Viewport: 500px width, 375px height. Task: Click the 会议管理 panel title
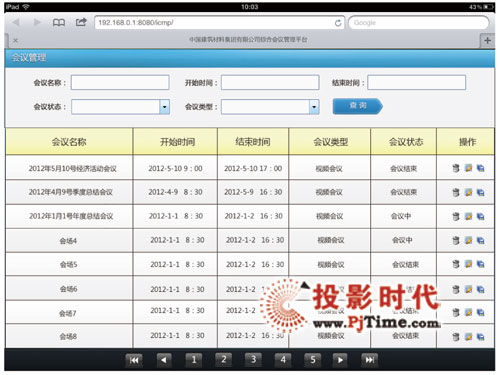pyautogui.click(x=29, y=58)
